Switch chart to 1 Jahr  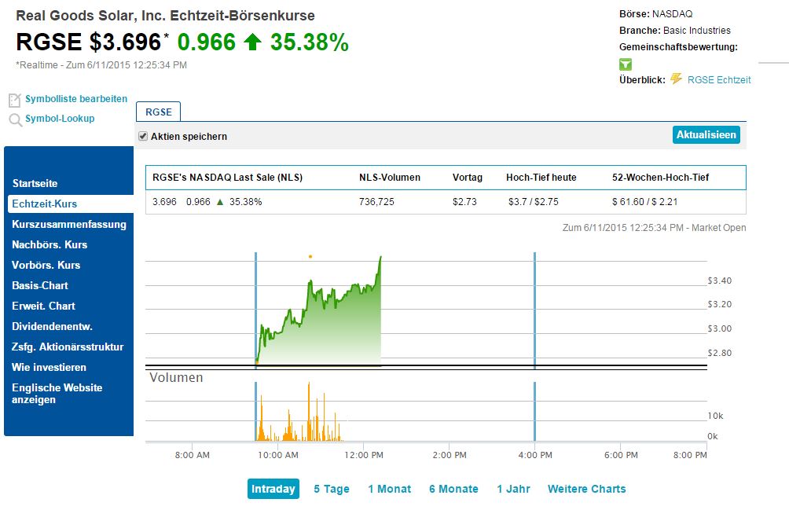point(513,489)
